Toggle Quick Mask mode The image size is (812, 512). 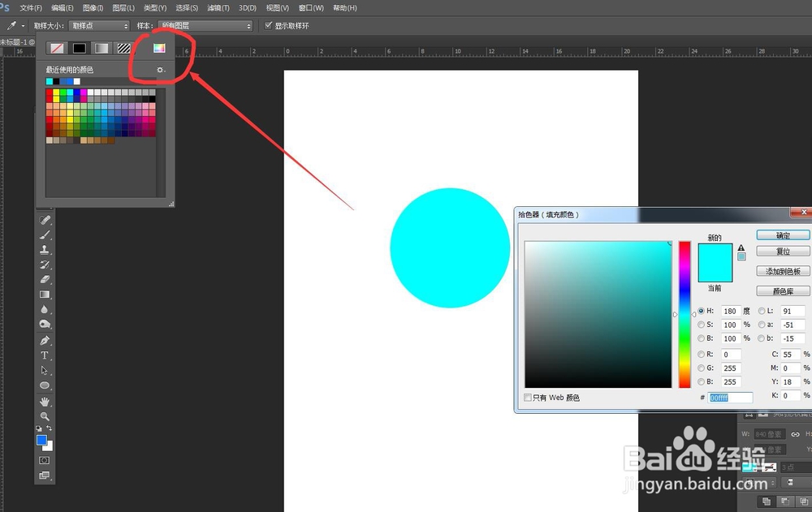[x=45, y=460]
